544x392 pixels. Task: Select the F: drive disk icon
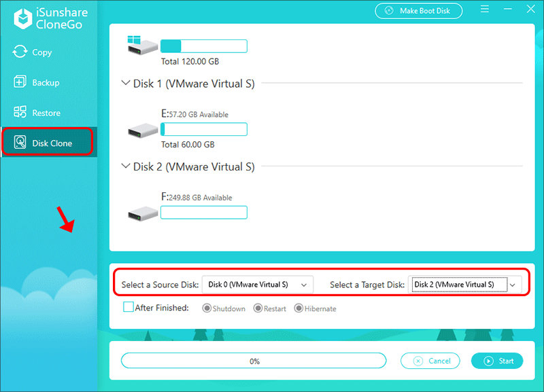pos(143,213)
